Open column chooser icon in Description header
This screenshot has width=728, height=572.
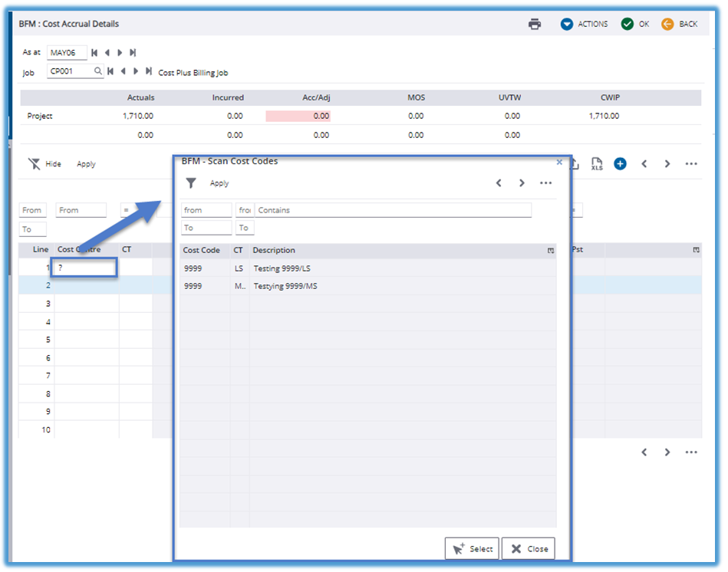(x=550, y=251)
